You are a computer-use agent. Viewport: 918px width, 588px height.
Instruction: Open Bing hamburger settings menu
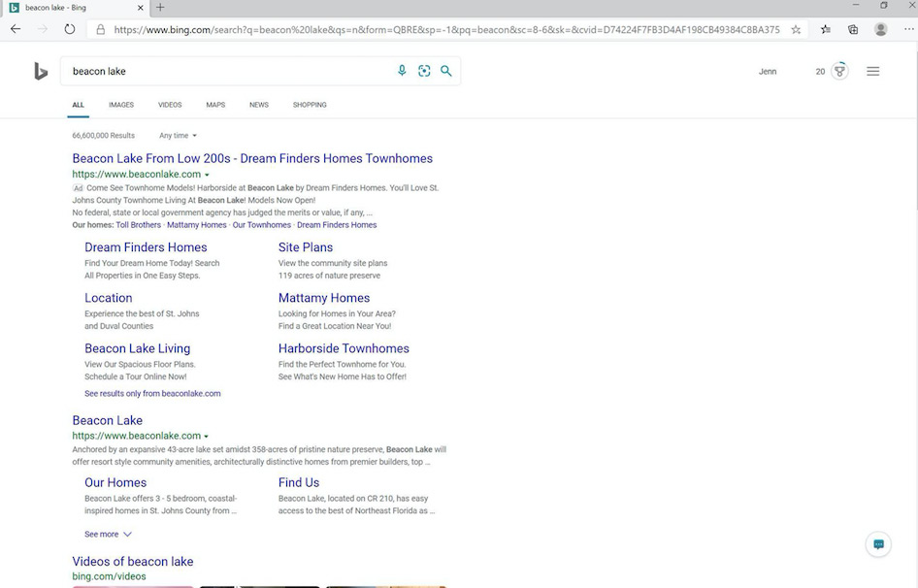tap(873, 72)
